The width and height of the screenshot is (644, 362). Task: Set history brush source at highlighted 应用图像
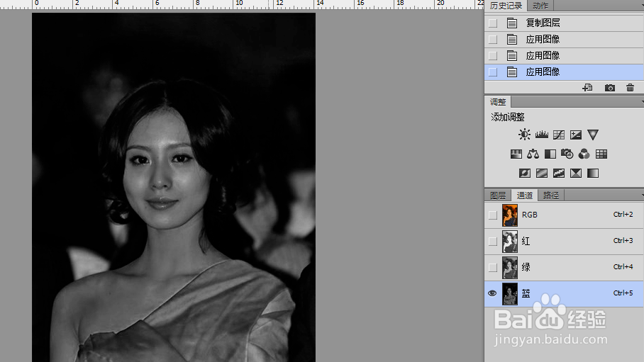click(x=493, y=72)
